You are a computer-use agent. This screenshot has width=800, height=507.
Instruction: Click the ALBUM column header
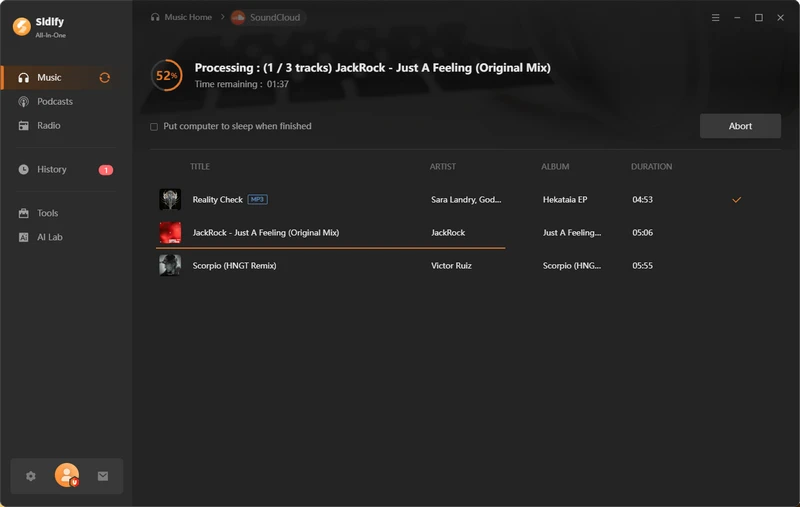pyautogui.click(x=555, y=167)
